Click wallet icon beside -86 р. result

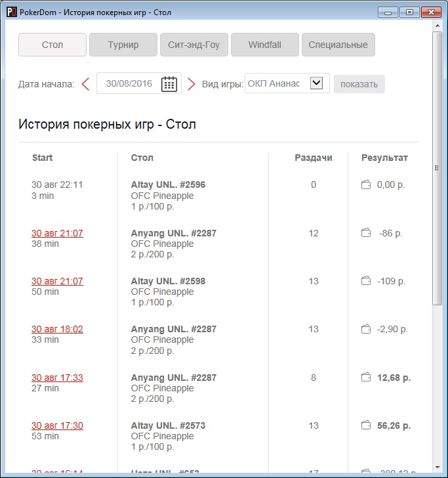pos(366,233)
